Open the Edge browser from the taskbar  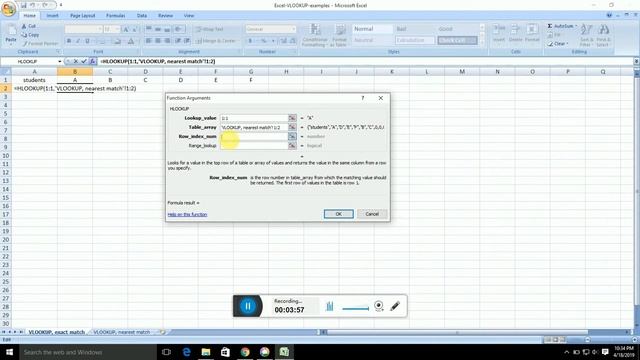(187, 352)
